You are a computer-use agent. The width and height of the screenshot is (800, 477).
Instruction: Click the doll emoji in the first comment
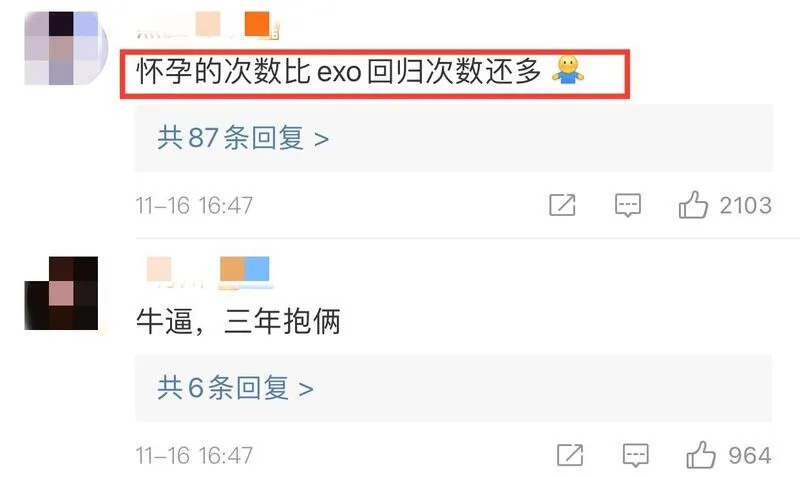coord(568,70)
